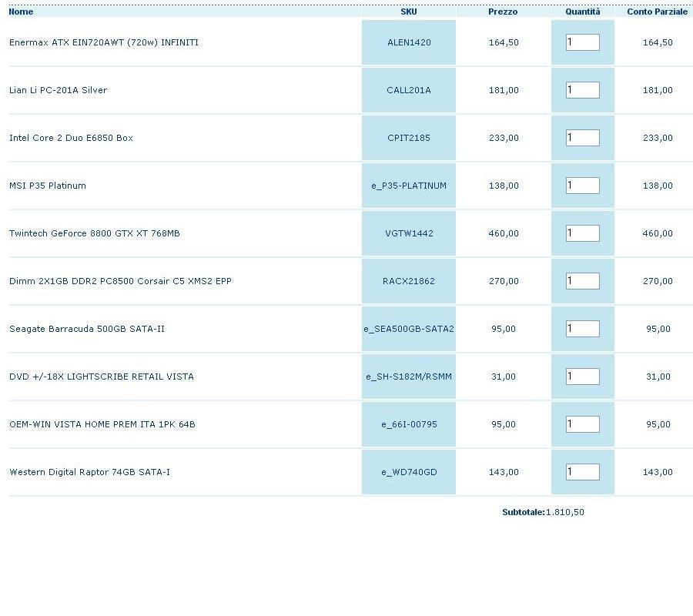
Task: Click Conto Parziale 95,00 in Seagate row
Action: 658,329
